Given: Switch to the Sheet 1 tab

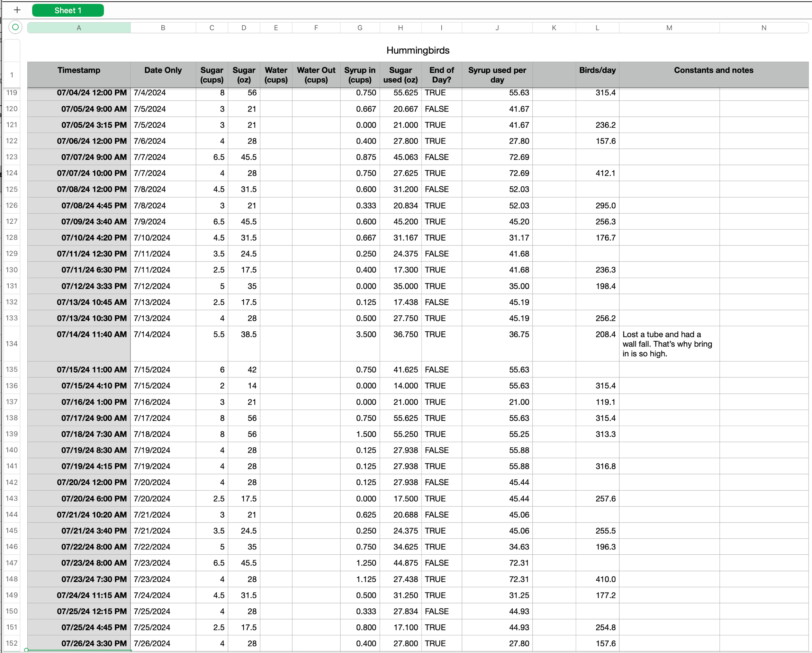Looking at the screenshot, I should pyautogui.click(x=68, y=10).
